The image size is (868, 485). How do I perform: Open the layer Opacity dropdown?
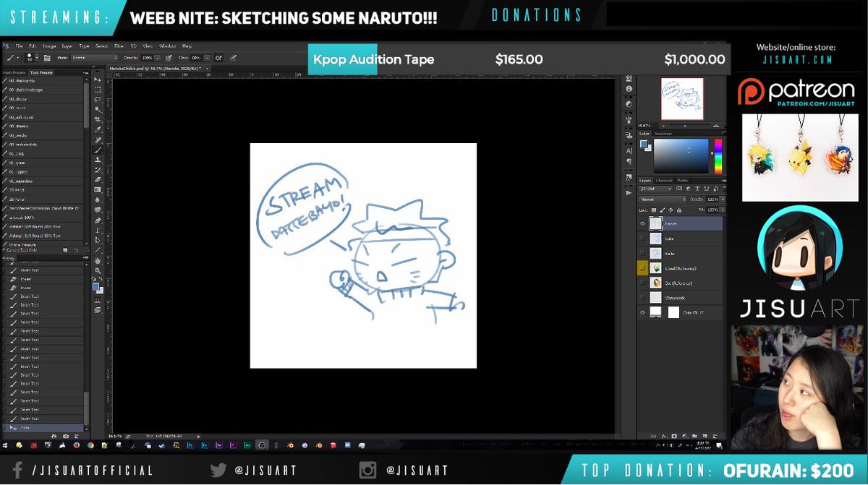pyautogui.click(x=722, y=199)
